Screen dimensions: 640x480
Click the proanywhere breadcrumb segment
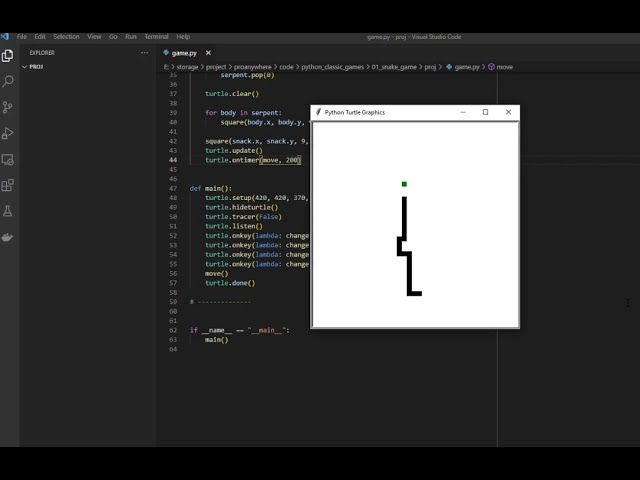[253, 67]
